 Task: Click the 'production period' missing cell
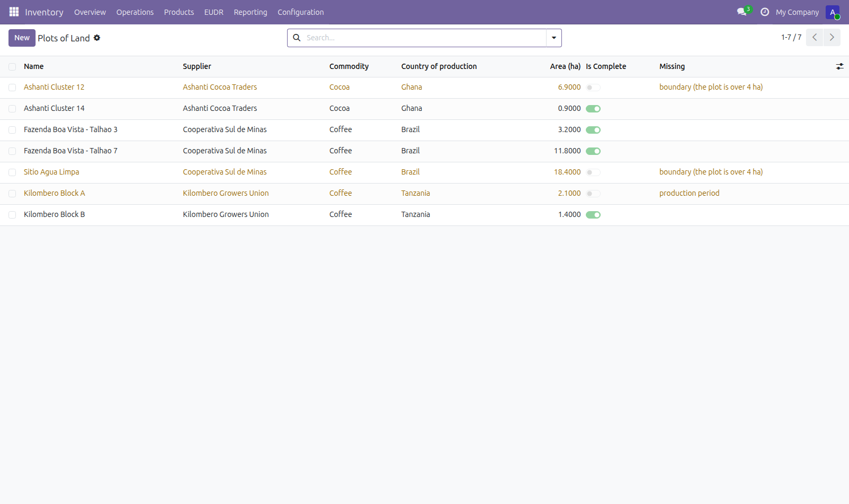[689, 193]
